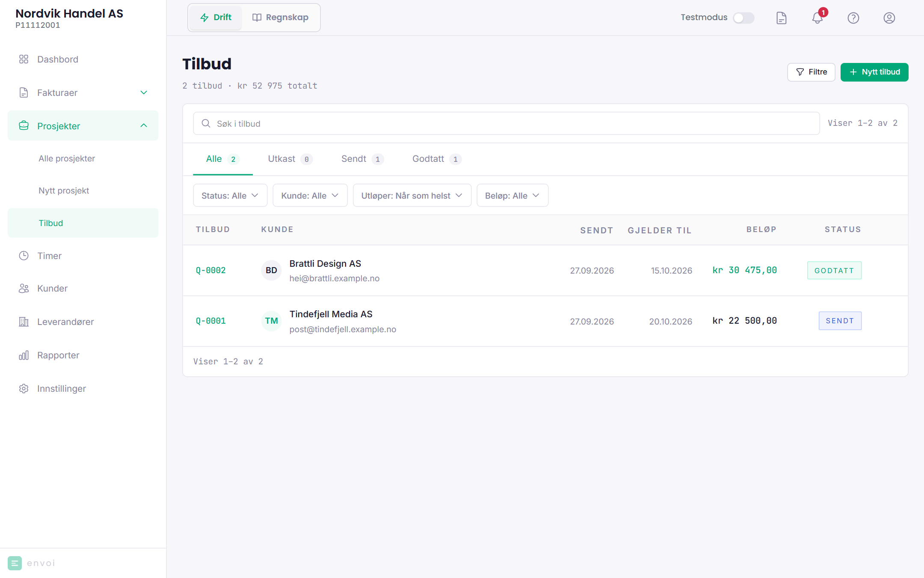Click the Nordvik Handel AS company name
Viewport: 924px width, 578px height.
(69, 13)
